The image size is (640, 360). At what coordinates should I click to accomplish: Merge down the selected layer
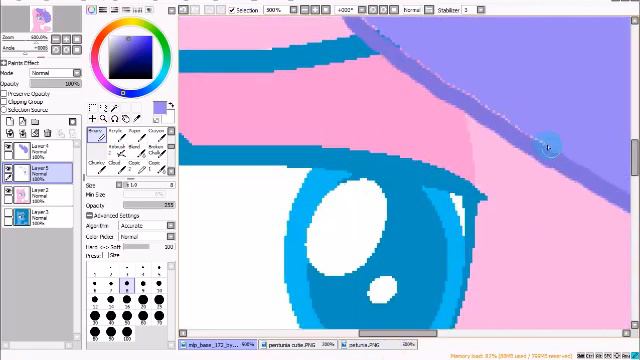22,133
